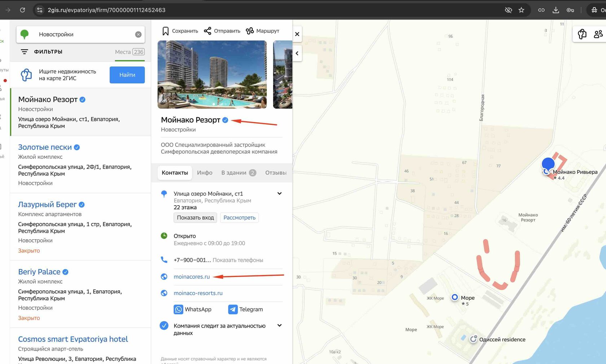Open ФИЛЬТРЫ filter panel

(41, 52)
